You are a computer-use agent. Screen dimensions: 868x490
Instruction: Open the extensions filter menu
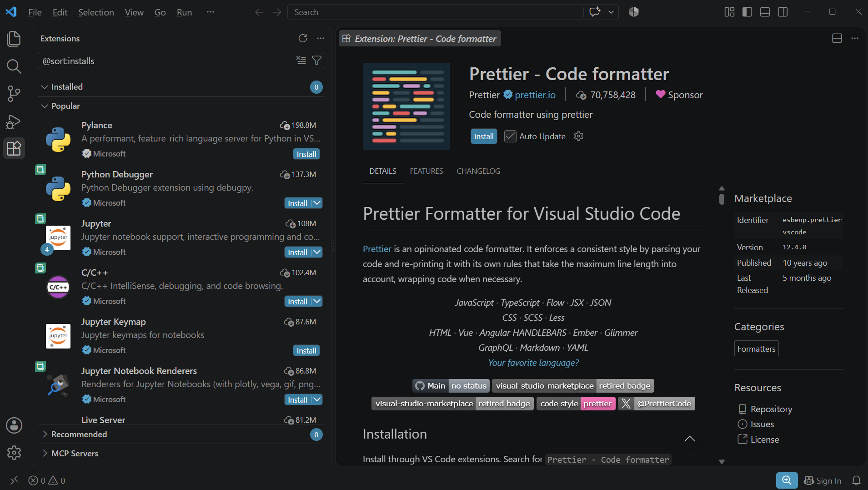pyautogui.click(x=317, y=61)
